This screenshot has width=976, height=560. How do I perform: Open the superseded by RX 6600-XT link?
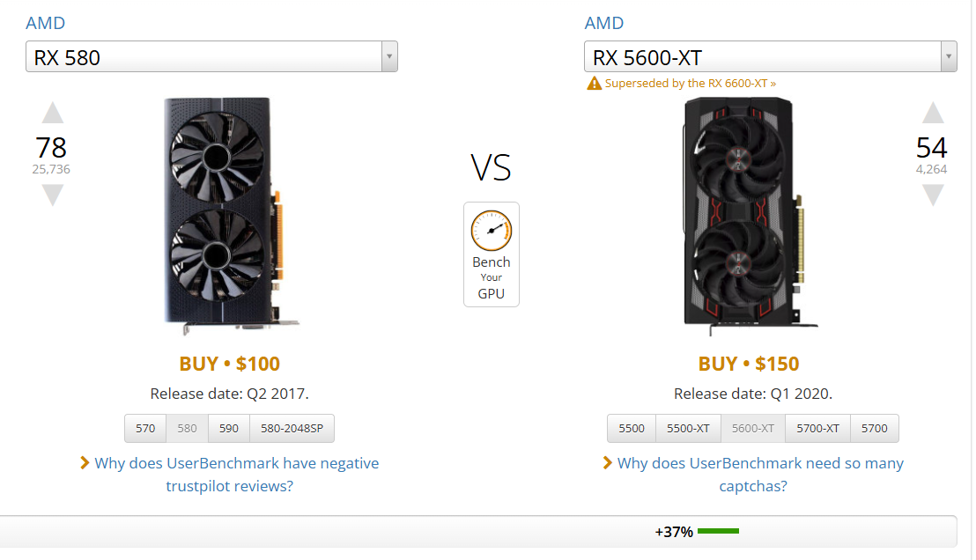690,84
